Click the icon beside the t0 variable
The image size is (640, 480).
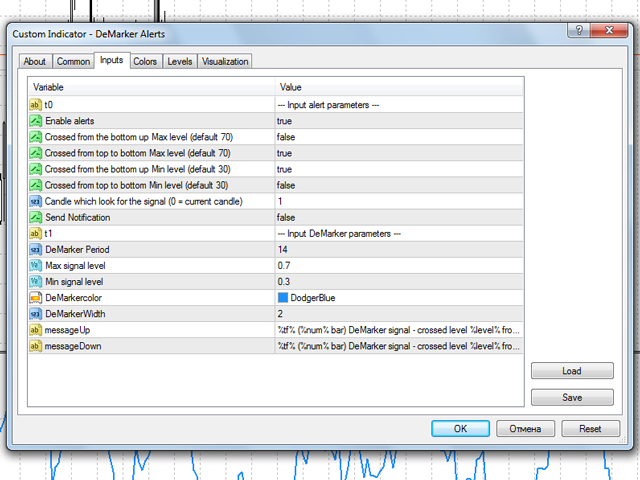tap(36, 104)
